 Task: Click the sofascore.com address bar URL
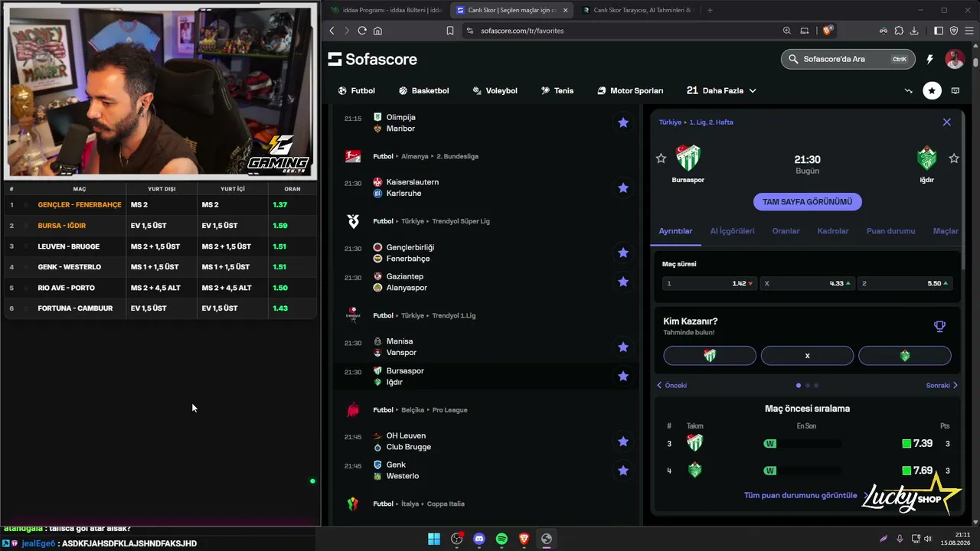[x=522, y=31]
